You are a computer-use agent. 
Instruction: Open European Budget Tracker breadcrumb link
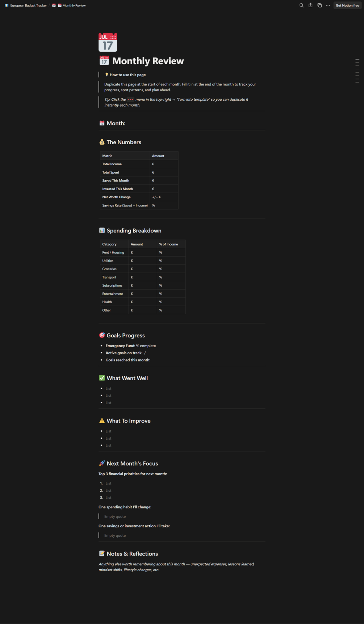click(x=29, y=5)
